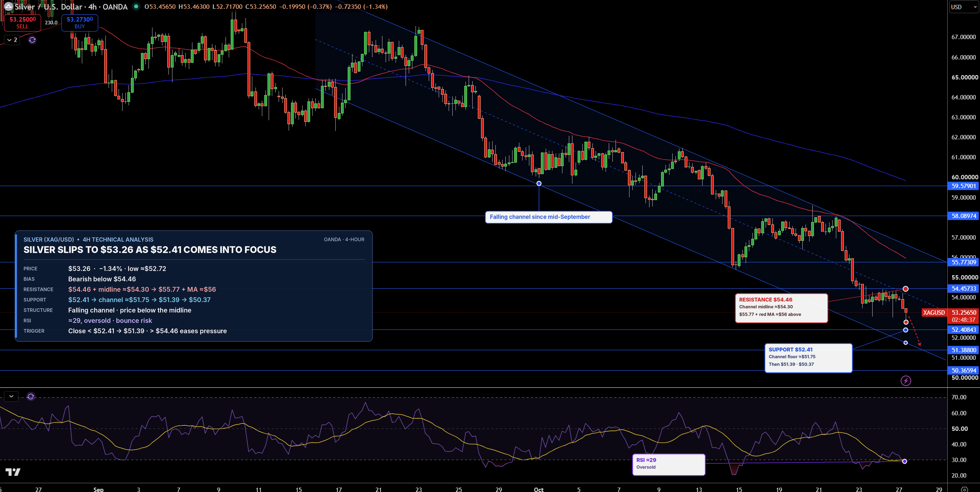Select the red marker below last candle
The height and width of the screenshot is (492, 980).
pyautogui.click(x=906, y=322)
